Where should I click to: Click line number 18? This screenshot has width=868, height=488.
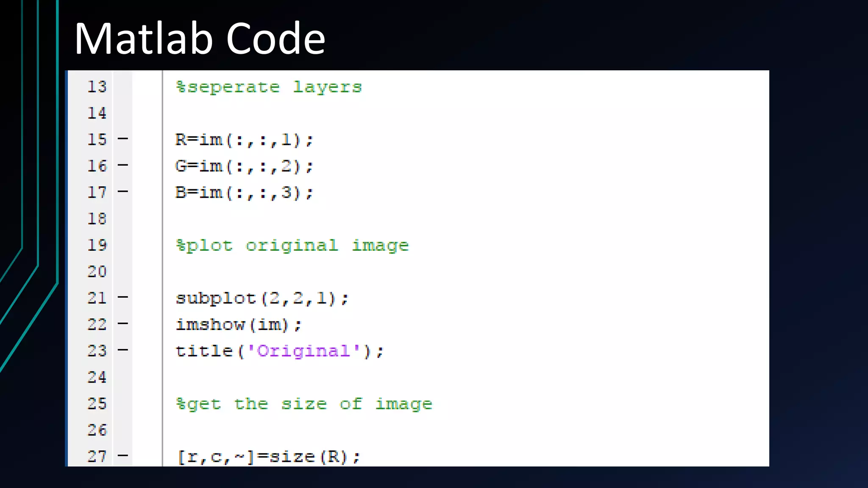[x=97, y=219]
